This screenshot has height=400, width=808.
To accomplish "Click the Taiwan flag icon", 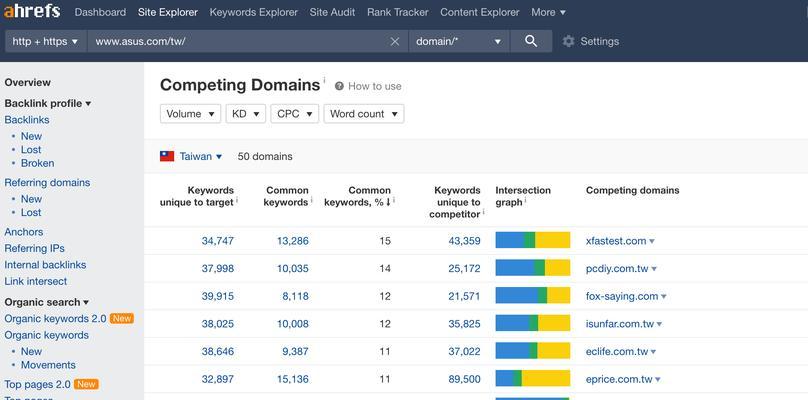I will 167,156.
